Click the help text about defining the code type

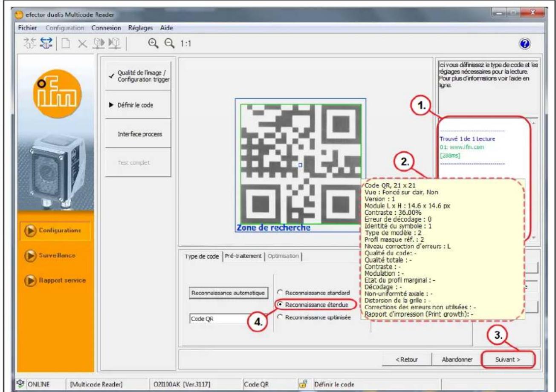(x=489, y=75)
